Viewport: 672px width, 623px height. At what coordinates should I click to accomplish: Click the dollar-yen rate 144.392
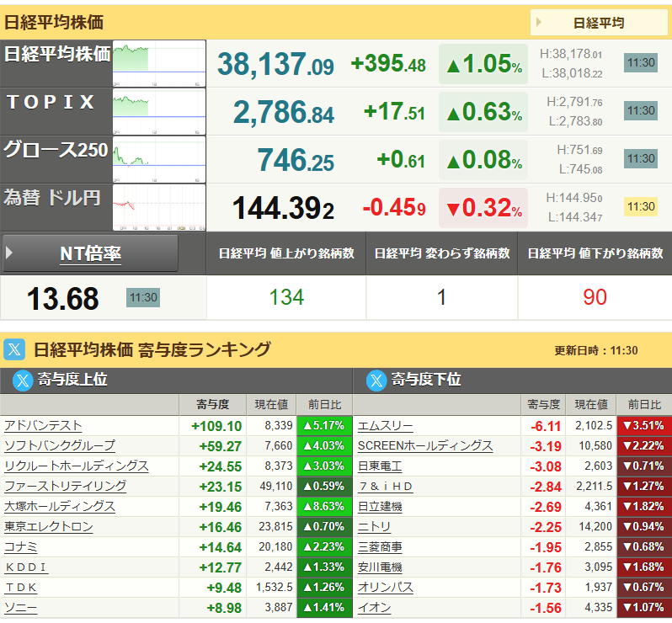pyautogui.click(x=283, y=208)
